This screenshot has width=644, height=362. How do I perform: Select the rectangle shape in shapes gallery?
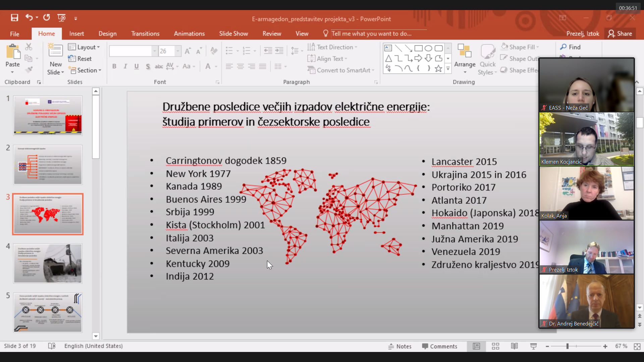tap(418, 48)
